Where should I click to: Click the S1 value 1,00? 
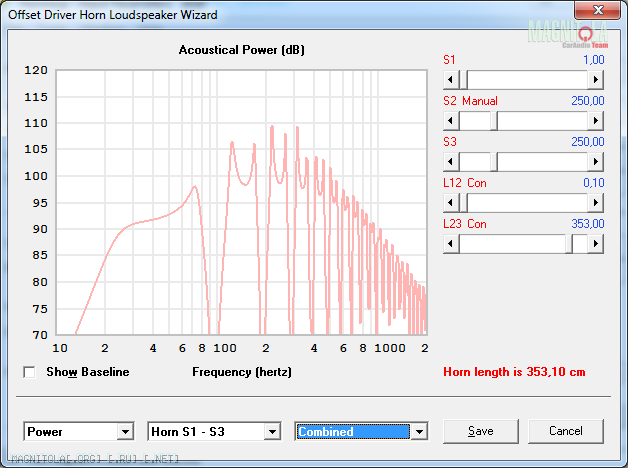[x=594, y=60]
